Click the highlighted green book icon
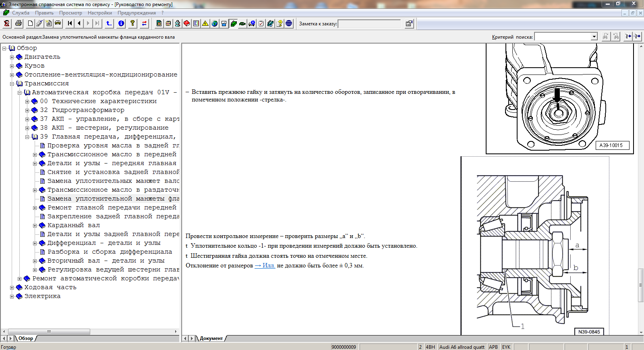The width and height of the screenshot is (644, 350). click(233, 23)
